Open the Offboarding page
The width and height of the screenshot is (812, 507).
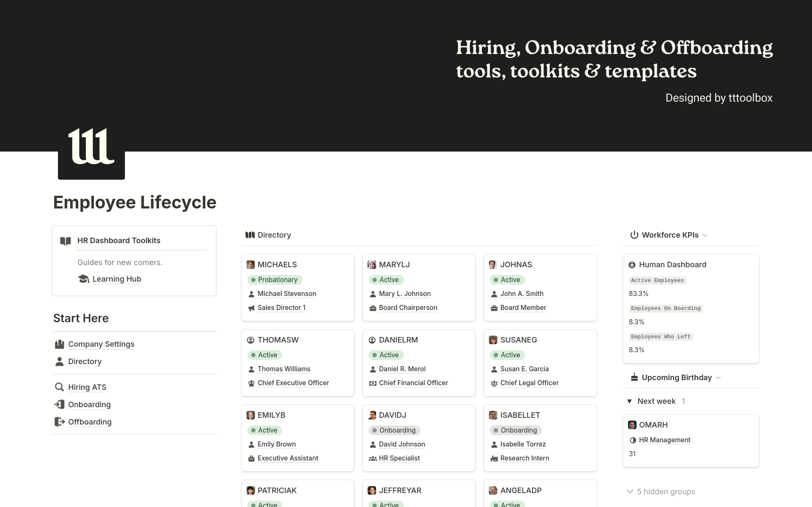pos(90,422)
